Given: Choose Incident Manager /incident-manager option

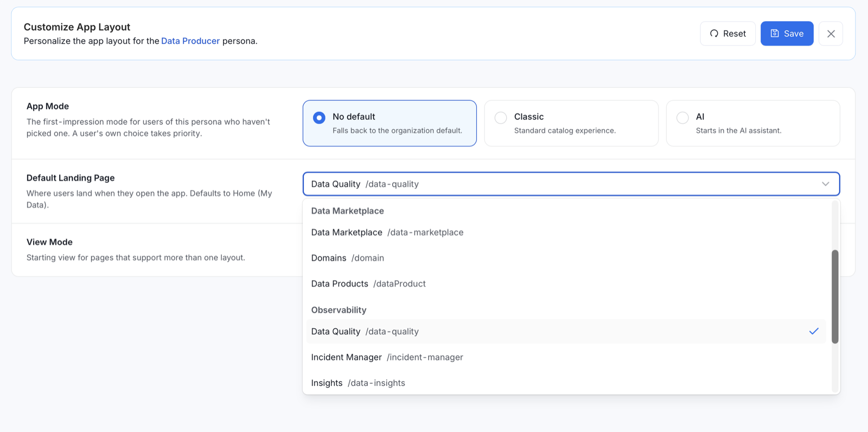Looking at the screenshot, I should (x=566, y=357).
